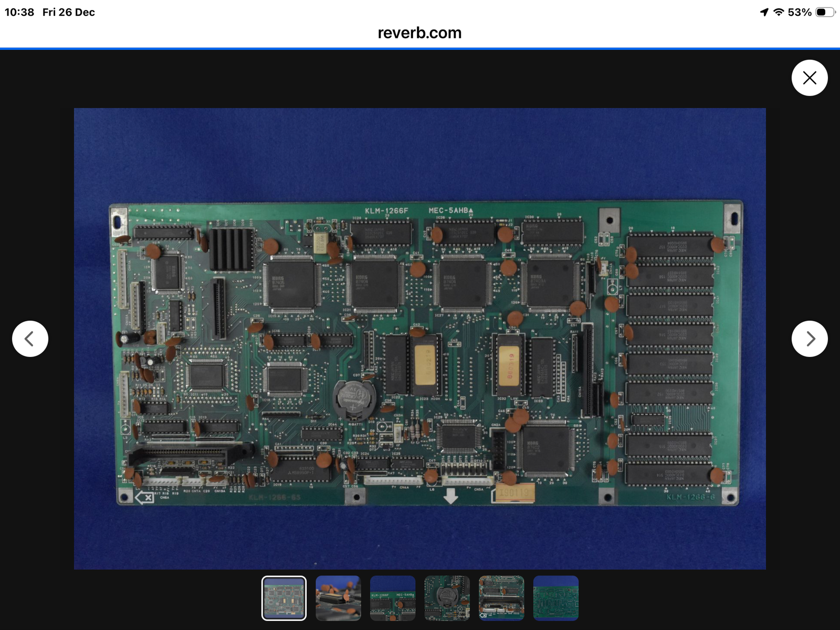
Task: Tap the black heatsink in the main board photo
Action: 231,249
